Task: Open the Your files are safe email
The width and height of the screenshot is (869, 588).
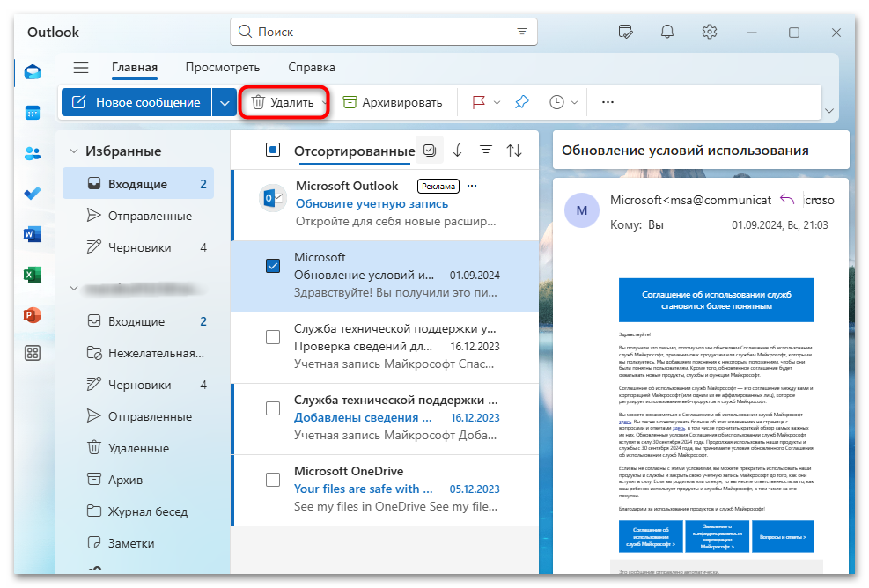Action: [x=385, y=489]
